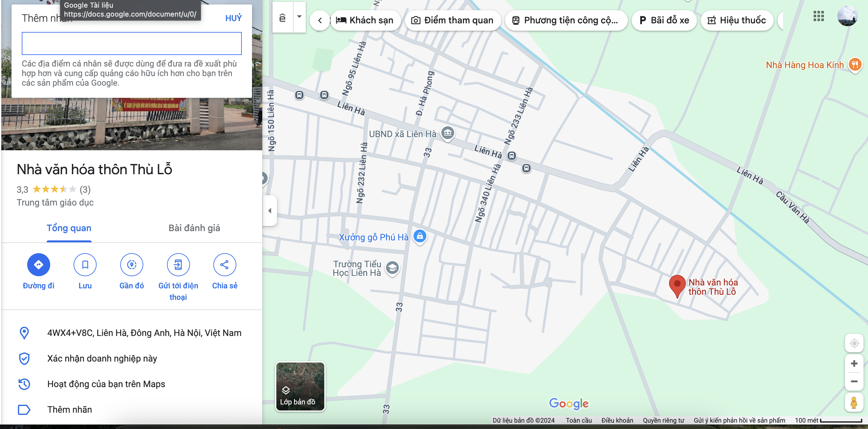Click bus stop icon near Ngõ 150 Liên Hà
Screen dimensions: 868x429
pos(299,95)
